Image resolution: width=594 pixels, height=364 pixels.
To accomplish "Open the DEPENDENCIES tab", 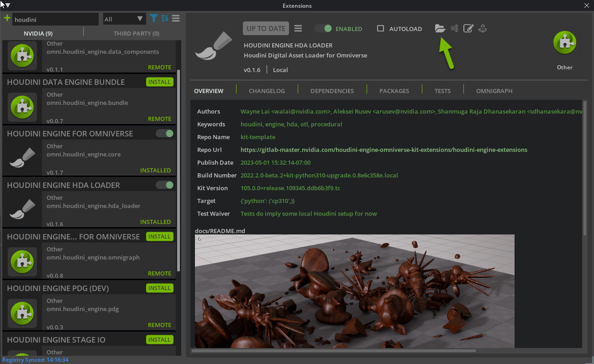I will [332, 91].
